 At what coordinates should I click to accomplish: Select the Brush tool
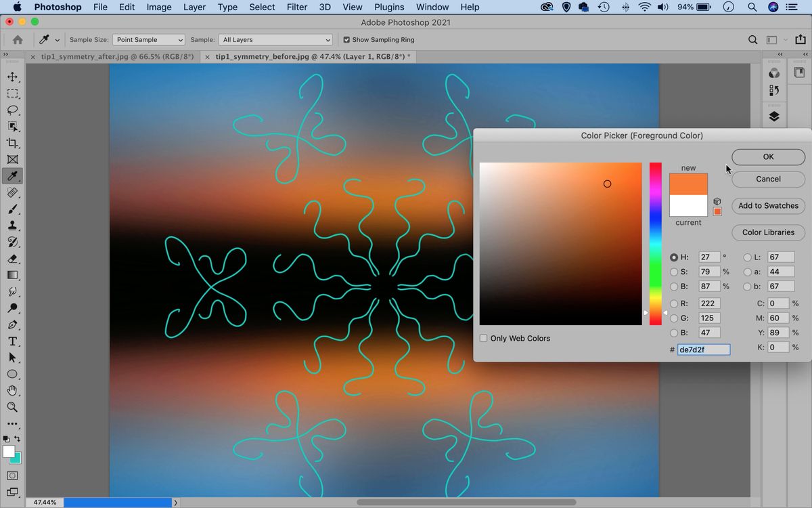(12, 209)
